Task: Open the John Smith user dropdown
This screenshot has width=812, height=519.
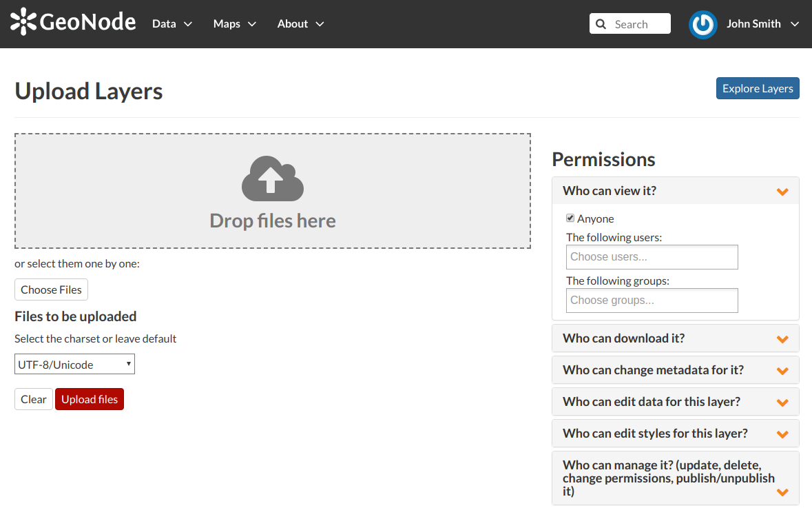Action: pyautogui.click(x=762, y=24)
